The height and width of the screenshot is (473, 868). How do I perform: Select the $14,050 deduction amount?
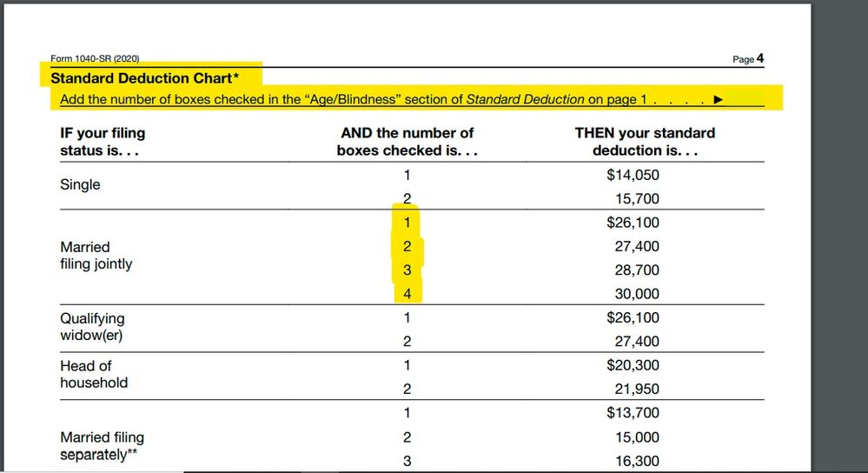633,175
